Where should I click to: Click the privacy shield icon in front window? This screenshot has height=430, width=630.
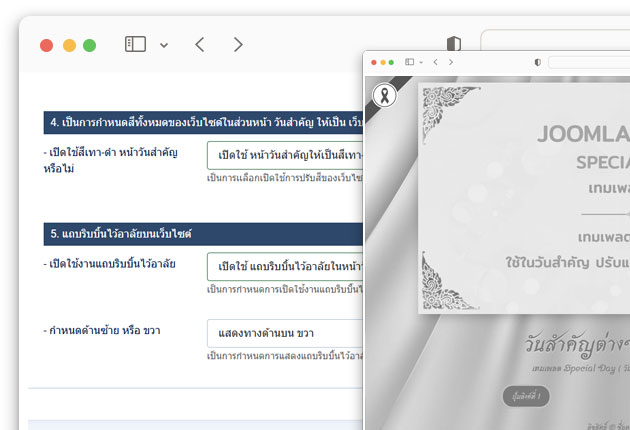[x=538, y=62]
